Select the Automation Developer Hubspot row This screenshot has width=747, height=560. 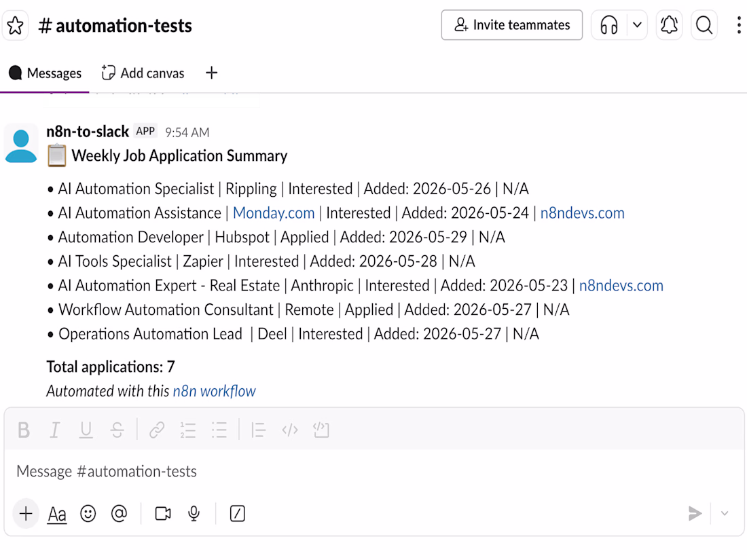point(276,237)
